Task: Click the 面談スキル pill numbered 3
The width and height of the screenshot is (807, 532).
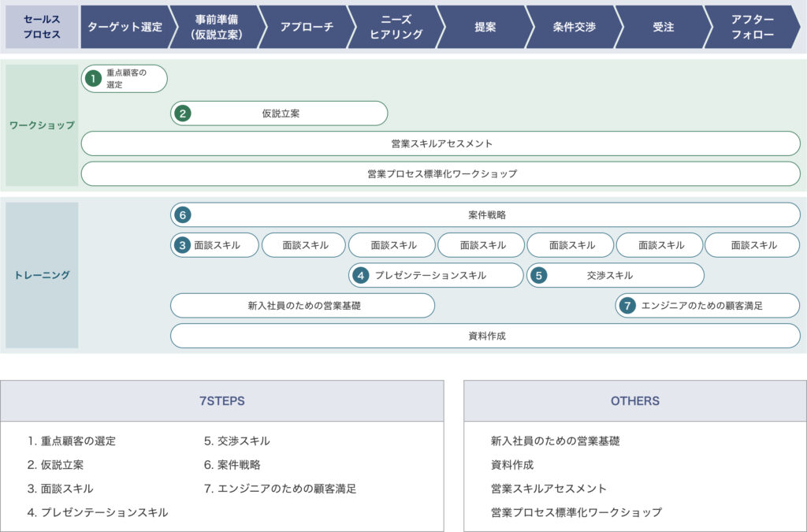Action: (x=214, y=245)
